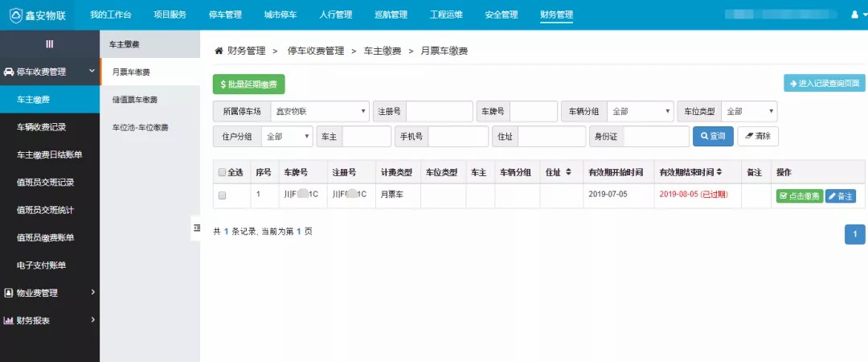This screenshot has width=868, height=362.
Task: Click the 点击缴费 button in row 1
Action: (x=799, y=195)
